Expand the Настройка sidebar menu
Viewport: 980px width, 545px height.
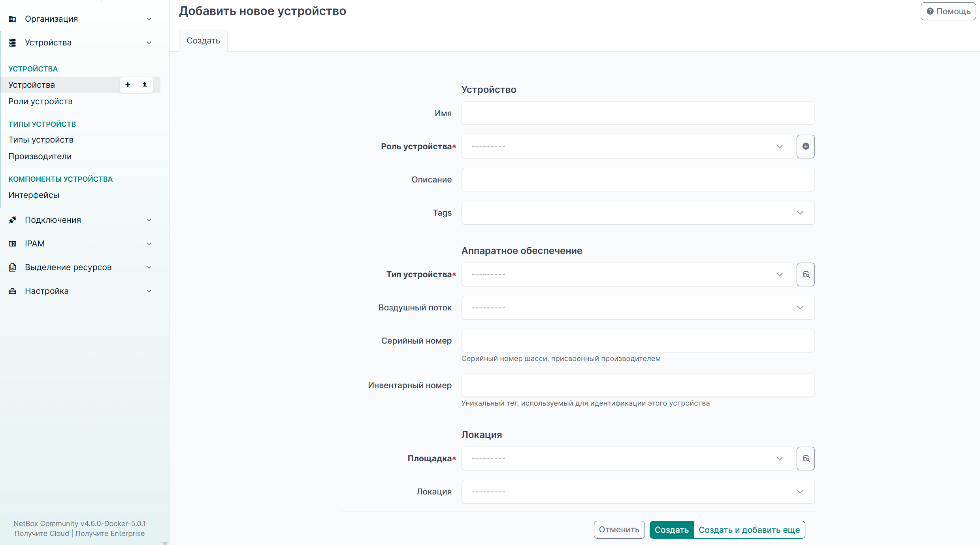tap(80, 291)
